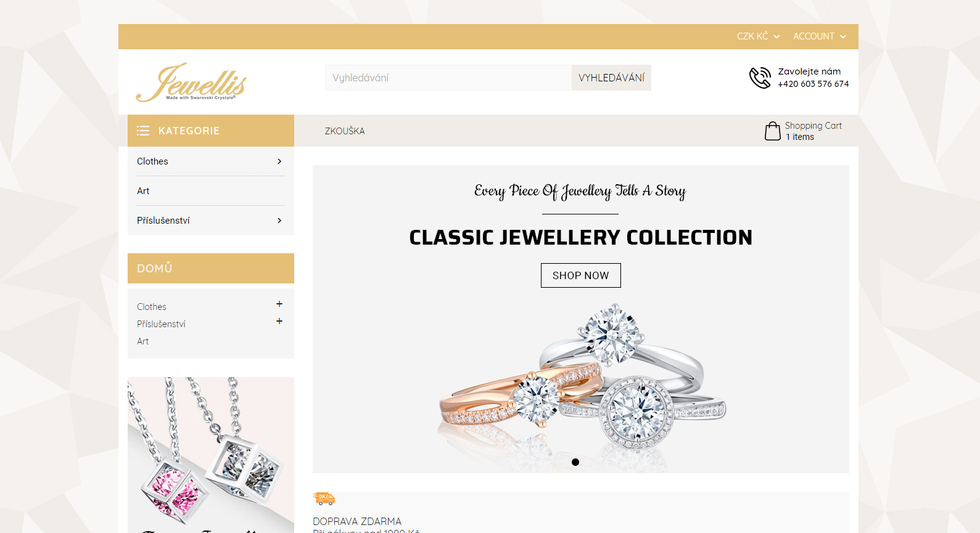Viewport: 980px width, 533px height.
Task: Expand Clothes plus icon in Domů panel
Action: click(x=279, y=304)
